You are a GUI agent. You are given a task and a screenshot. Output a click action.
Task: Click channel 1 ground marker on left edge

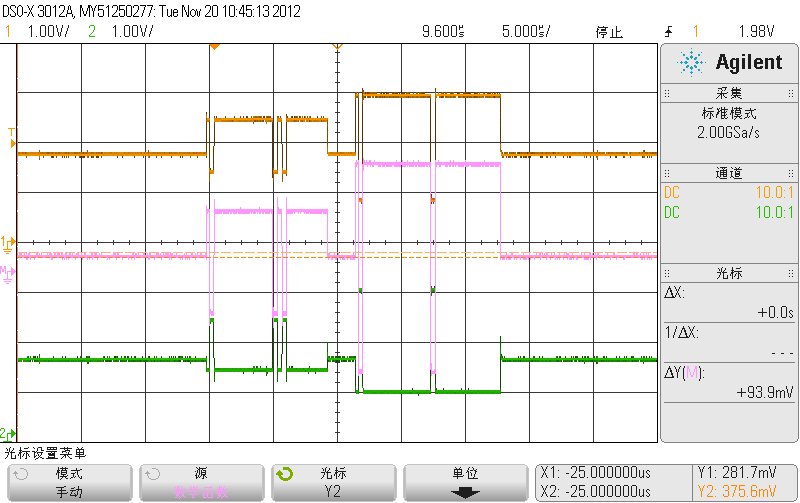[x=8, y=242]
